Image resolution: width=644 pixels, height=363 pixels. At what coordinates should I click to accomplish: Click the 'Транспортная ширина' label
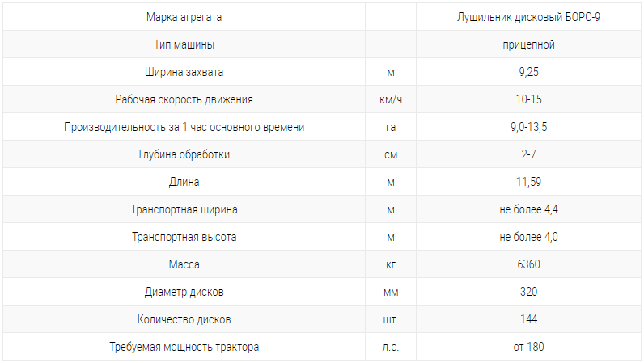click(184, 209)
